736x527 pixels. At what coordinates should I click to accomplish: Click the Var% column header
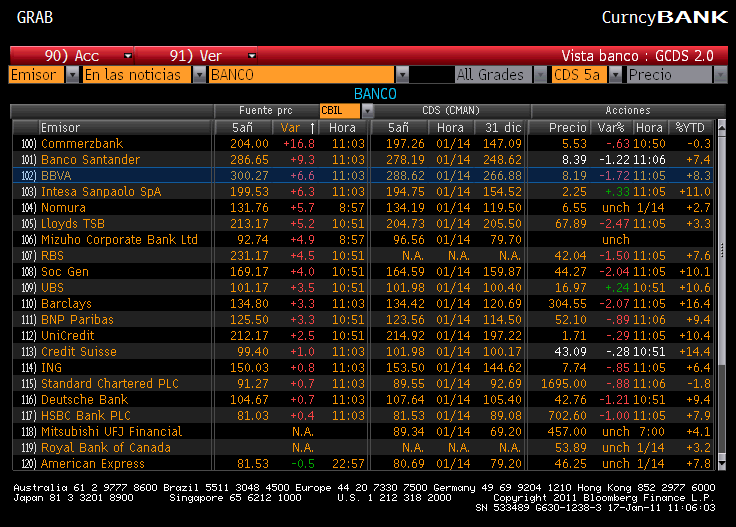point(611,128)
